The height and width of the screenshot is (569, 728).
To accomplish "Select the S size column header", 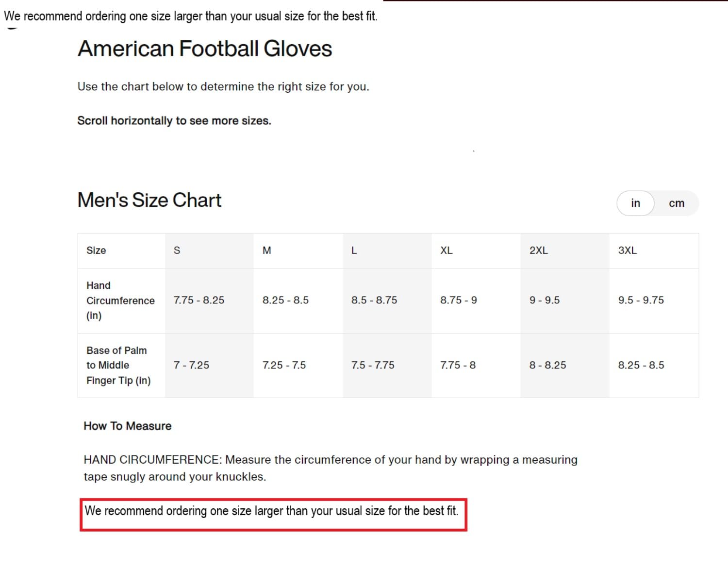I will 177,251.
